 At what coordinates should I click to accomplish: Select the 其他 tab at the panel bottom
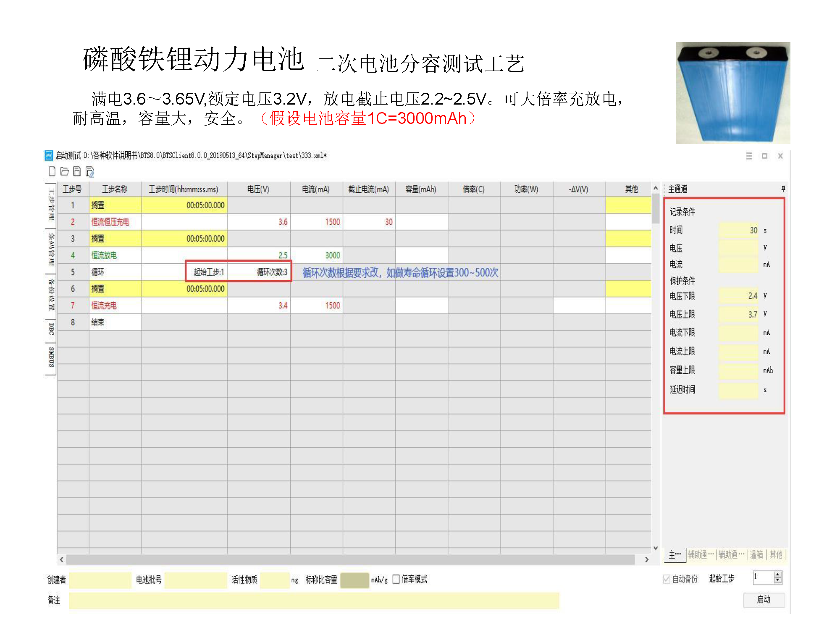tap(776, 555)
